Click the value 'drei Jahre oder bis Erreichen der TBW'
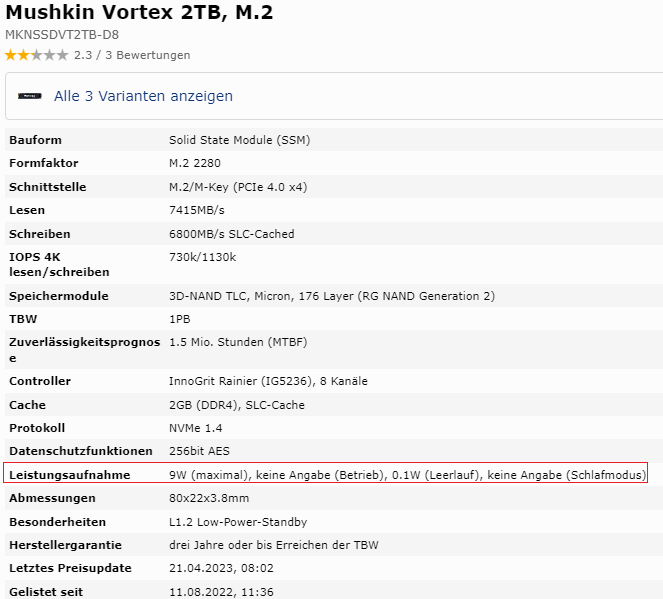This screenshot has height=599, width=663. coord(274,545)
